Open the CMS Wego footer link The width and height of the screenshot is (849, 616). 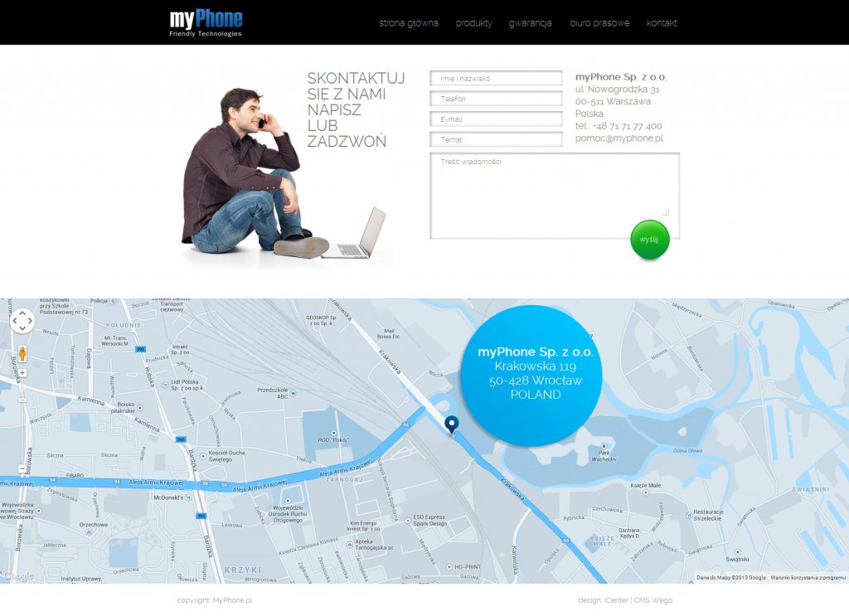click(653, 599)
